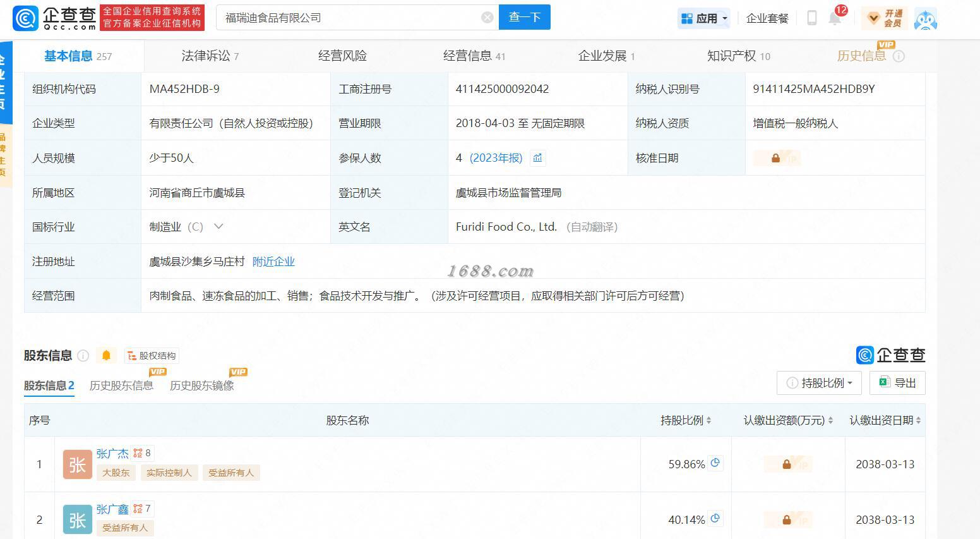Open pie chart icon beside 40.14%

pos(715,519)
